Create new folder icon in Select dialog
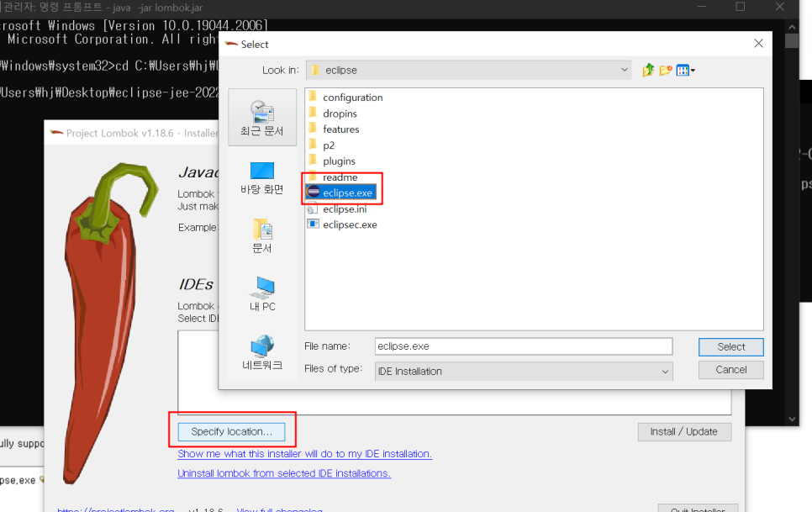Screen dimensions: 812x512 (x=666, y=70)
